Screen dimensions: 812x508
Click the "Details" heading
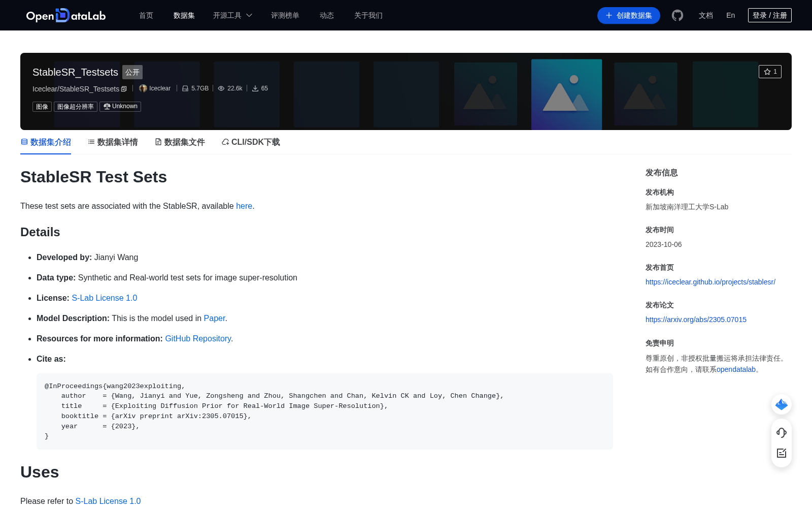tap(40, 232)
